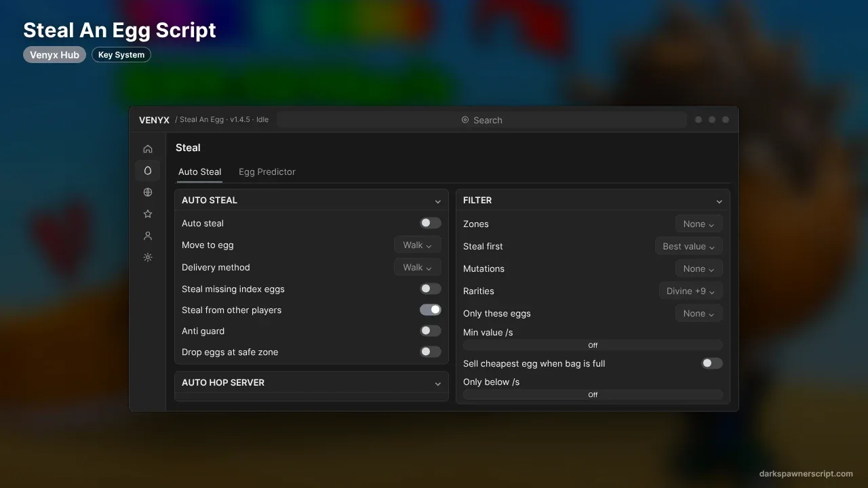The image size is (868, 488).
Task: Click the Search input field
Action: pos(482,120)
